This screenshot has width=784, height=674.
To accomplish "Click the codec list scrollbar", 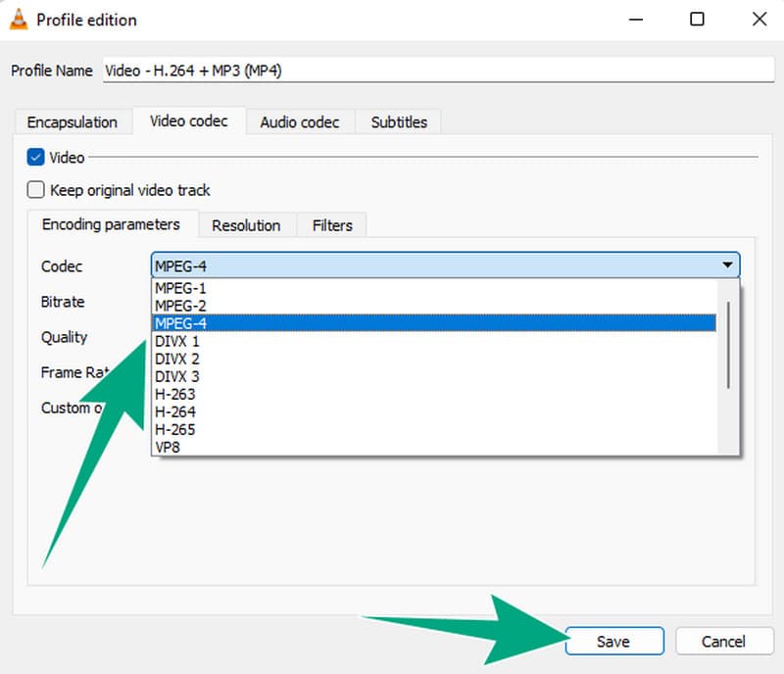I will [x=728, y=345].
